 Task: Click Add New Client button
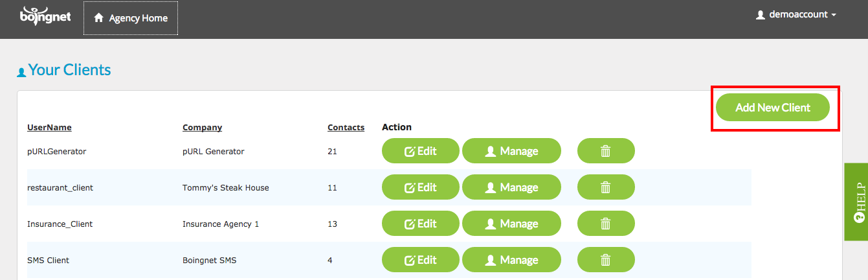click(x=773, y=108)
